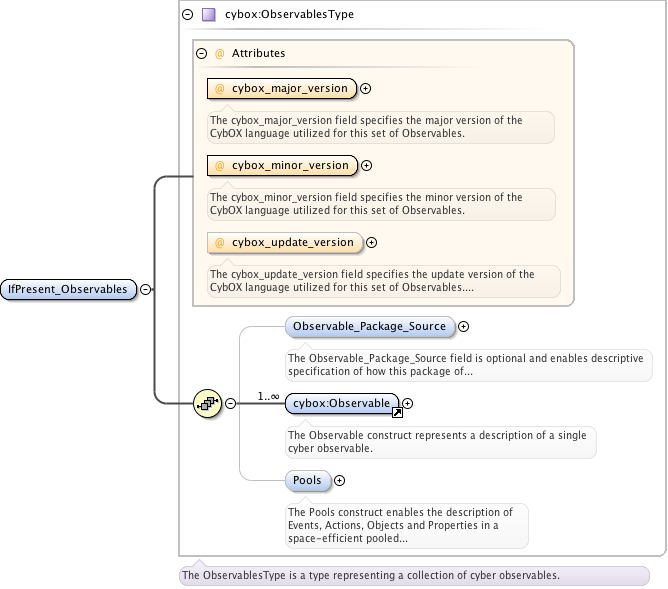This screenshot has height=589, width=668.
Task: Click the @ icon beside Attributes header
Action: pyautogui.click(x=220, y=54)
